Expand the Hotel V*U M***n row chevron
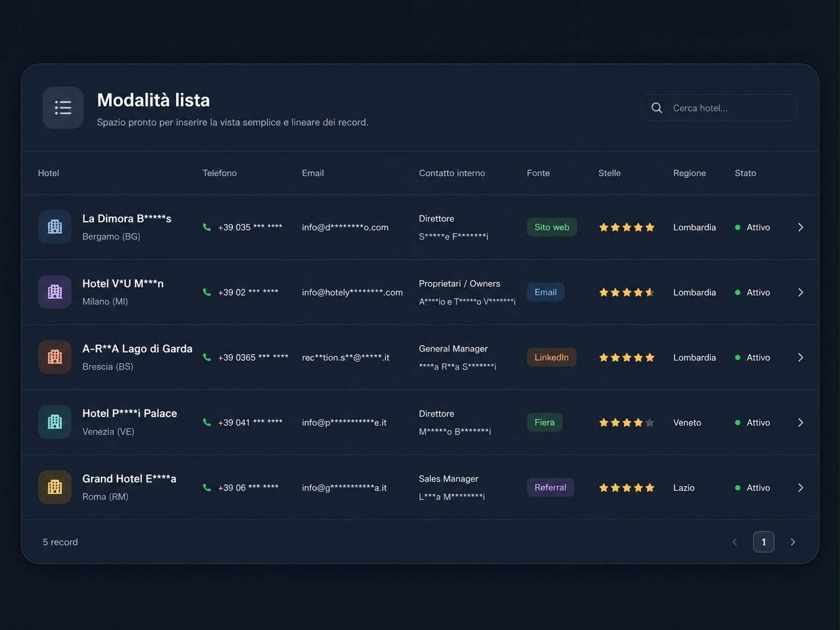The width and height of the screenshot is (840, 630). (x=801, y=292)
